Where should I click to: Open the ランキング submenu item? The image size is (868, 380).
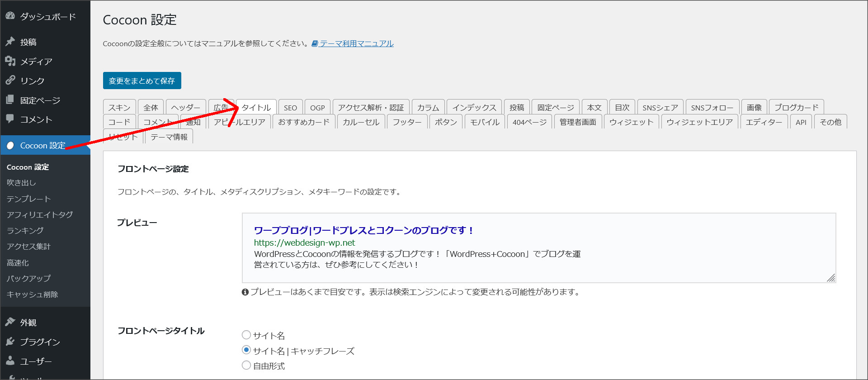[25, 230]
